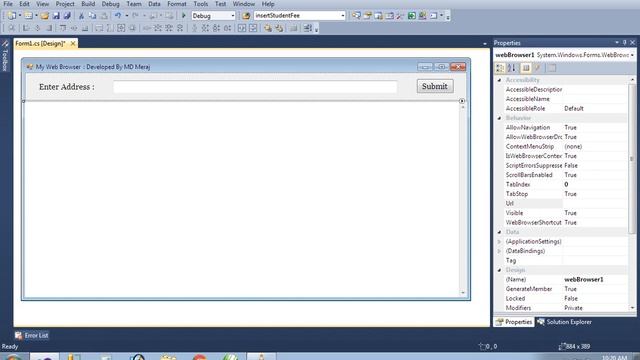Expand the (ApplicationSettings) property node
640x360 pixels.
coord(499,242)
